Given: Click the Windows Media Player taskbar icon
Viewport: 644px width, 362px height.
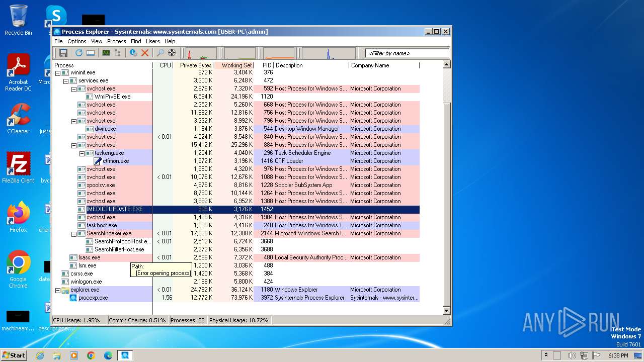Looking at the screenshot, I should (x=74, y=355).
